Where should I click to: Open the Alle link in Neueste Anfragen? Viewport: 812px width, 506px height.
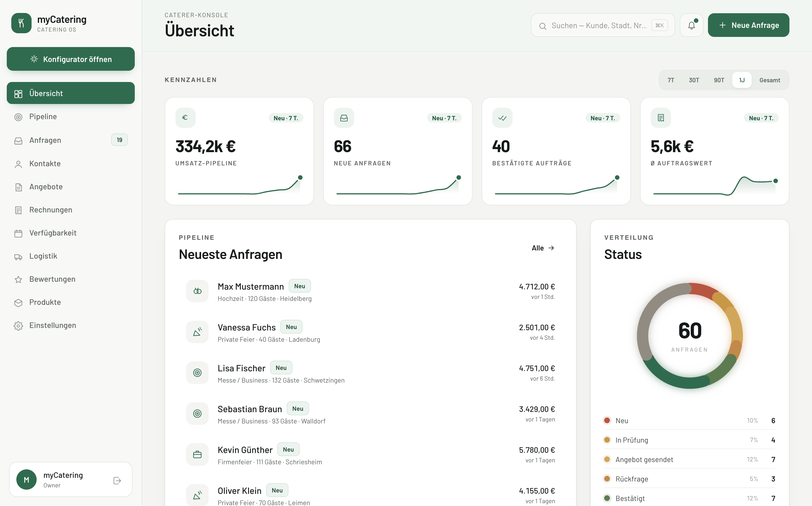pyautogui.click(x=543, y=248)
